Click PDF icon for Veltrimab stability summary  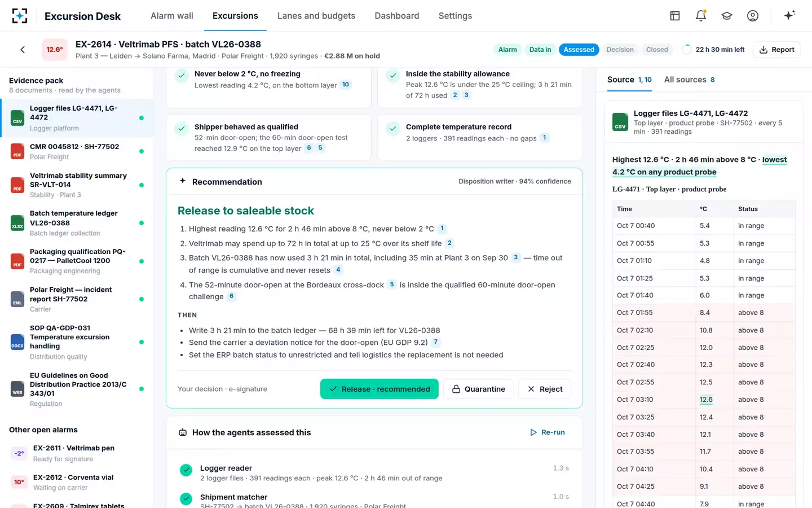click(17, 185)
